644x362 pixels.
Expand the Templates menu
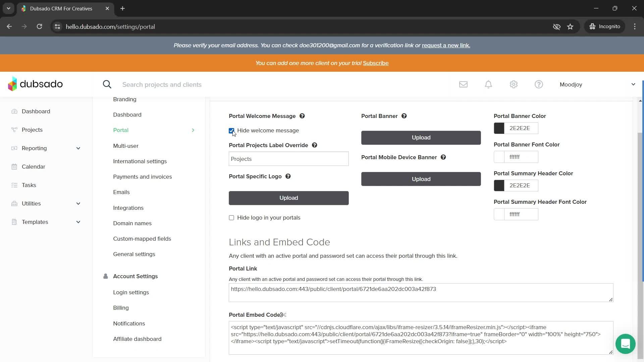[78, 222]
